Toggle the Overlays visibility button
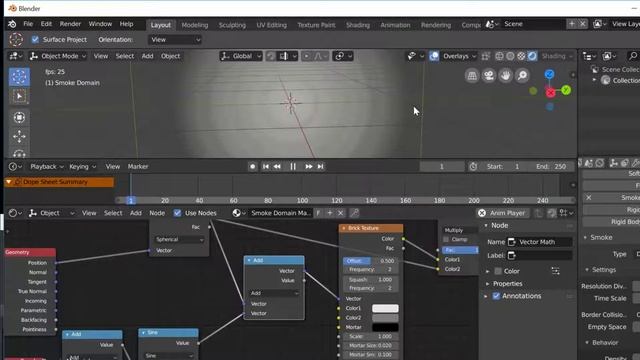 pyautogui.click(x=434, y=56)
